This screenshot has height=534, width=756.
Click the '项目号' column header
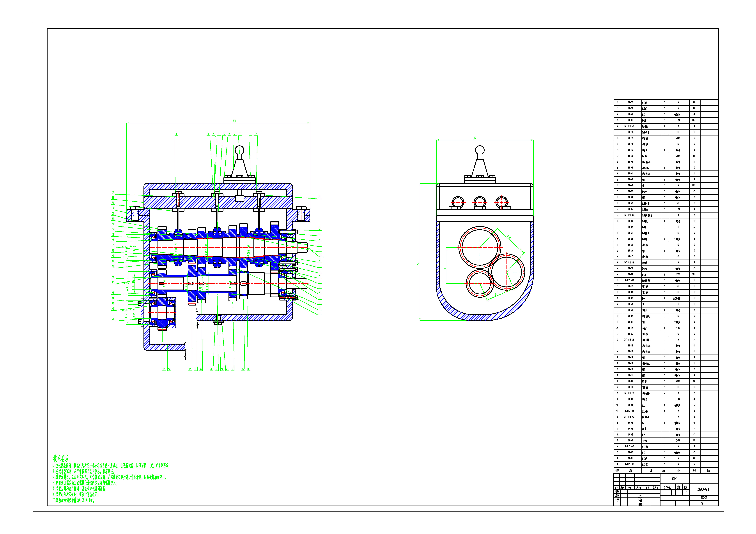pos(617,471)
